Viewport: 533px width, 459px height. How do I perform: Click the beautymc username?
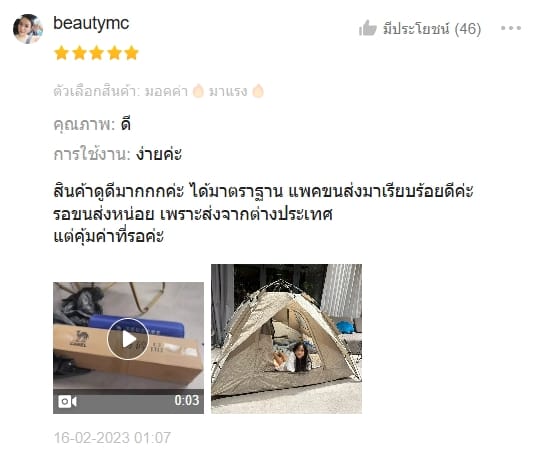pyautogui.click(x=91, y=23)
